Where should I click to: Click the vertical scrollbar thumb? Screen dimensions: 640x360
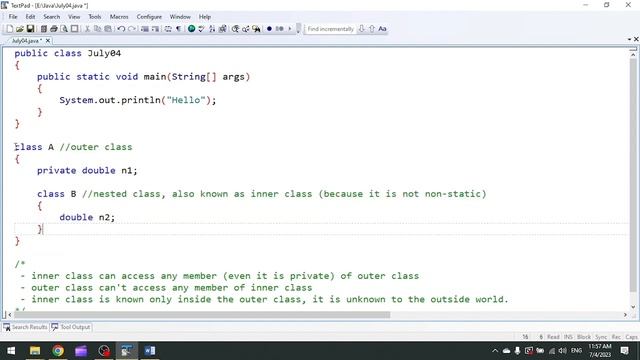633,174
